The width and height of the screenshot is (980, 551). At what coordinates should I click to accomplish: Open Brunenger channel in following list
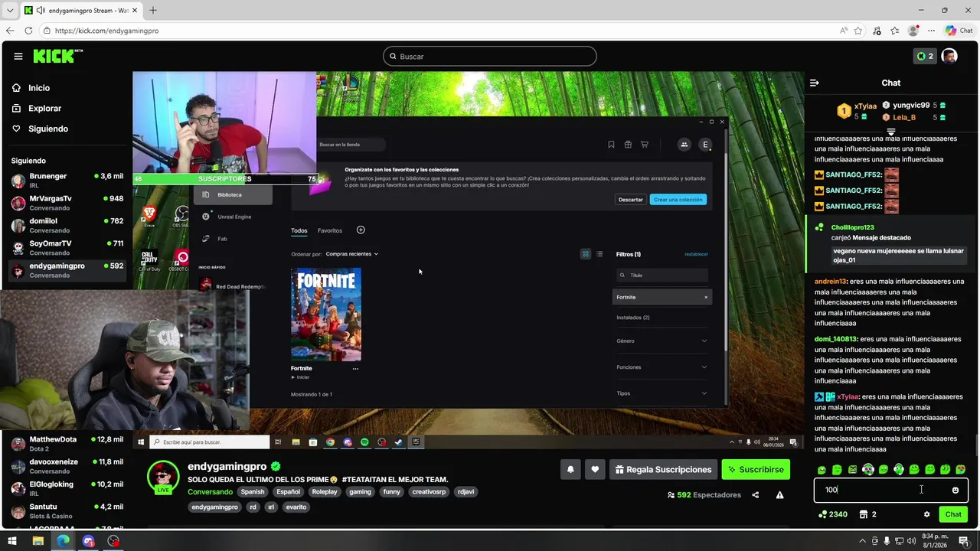tap(67, 181)
